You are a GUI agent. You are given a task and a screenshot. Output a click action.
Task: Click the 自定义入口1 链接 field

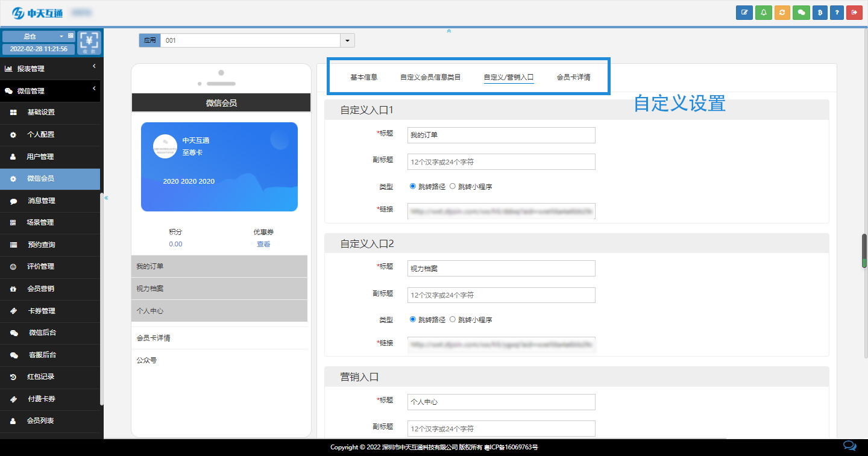(x=502, y=210)
